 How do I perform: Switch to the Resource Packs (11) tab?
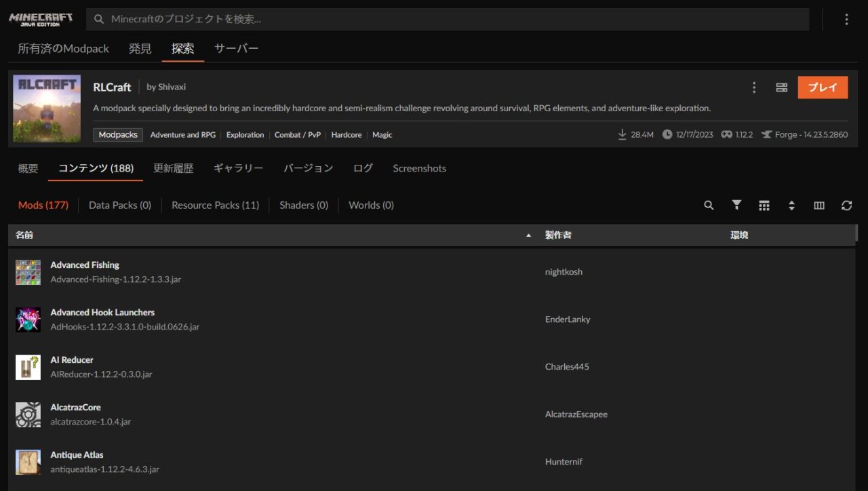coord(215,205)
